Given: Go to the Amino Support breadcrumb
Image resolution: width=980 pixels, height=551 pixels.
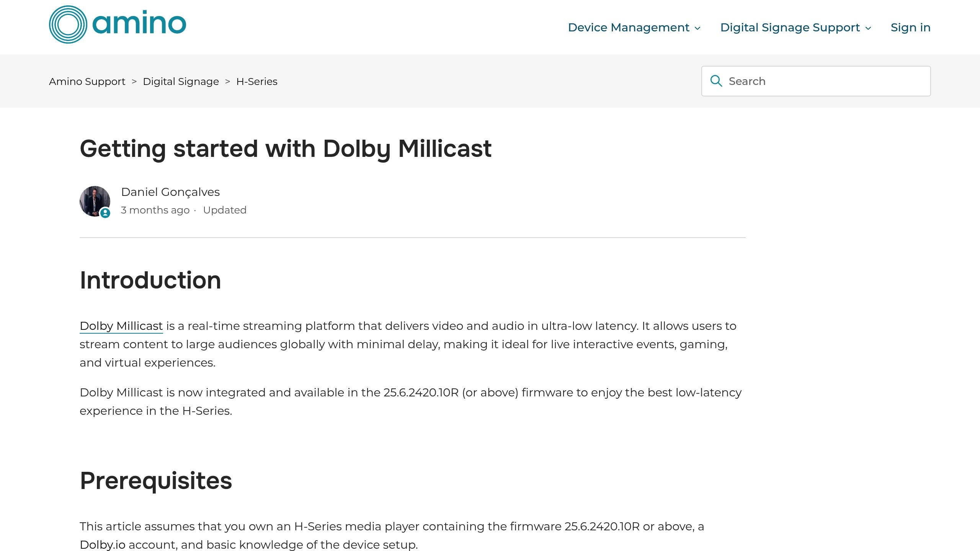Looking at the screenshot, I should pos(87,82).
